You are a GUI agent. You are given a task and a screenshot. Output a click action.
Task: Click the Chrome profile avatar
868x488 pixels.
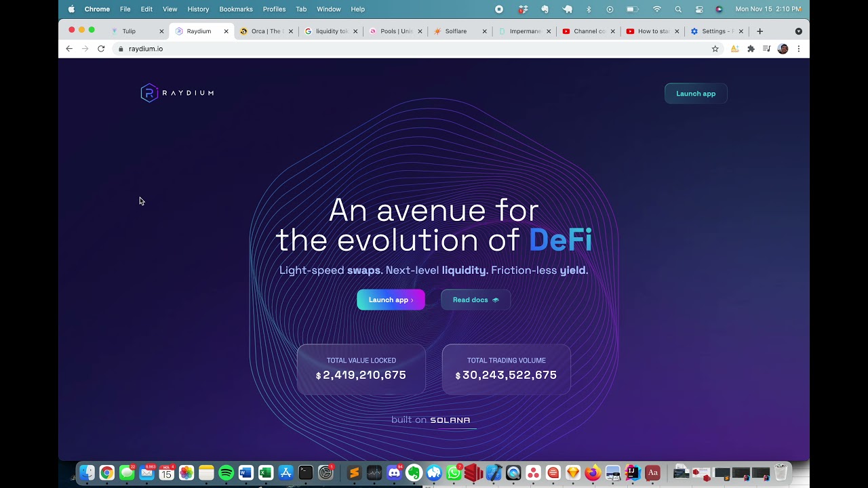(783, 49)
